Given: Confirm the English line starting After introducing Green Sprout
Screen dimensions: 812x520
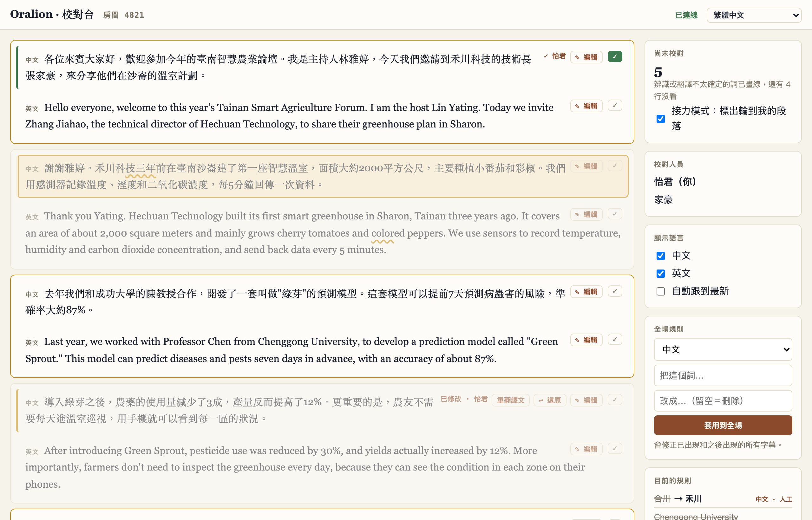Looking at the screenshot, I should (615, 449).
